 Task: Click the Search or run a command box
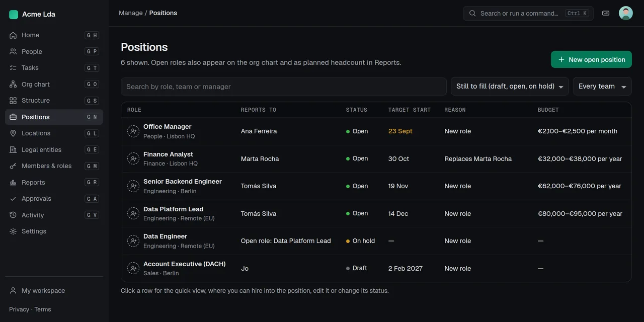pyautogui.click(x=528, y=13)
